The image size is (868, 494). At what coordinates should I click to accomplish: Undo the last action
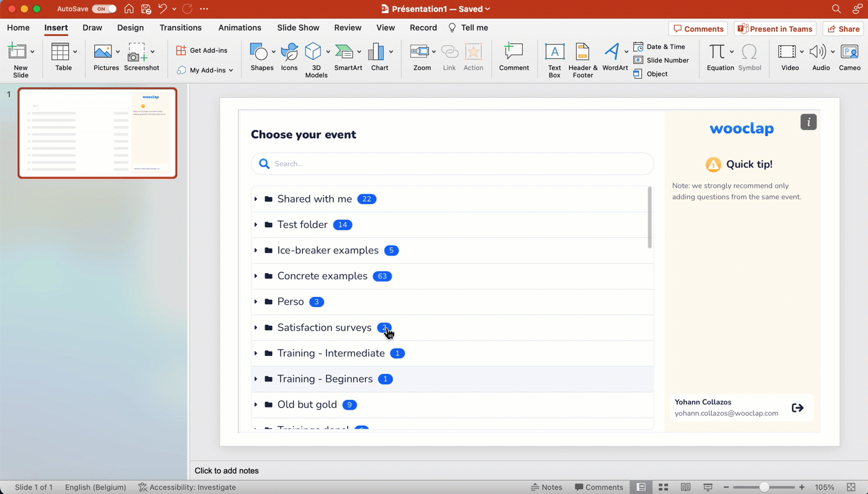(x=162, y=9)
